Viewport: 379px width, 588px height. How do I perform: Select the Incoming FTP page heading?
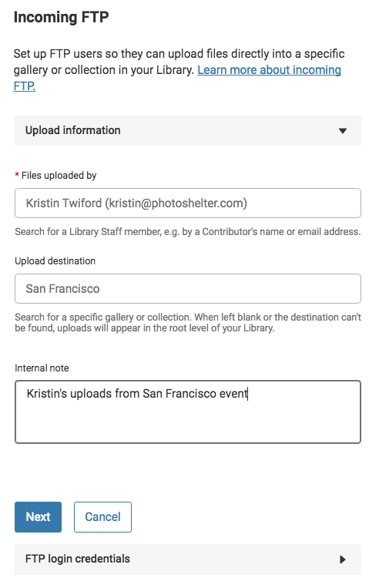pos(61,17)
